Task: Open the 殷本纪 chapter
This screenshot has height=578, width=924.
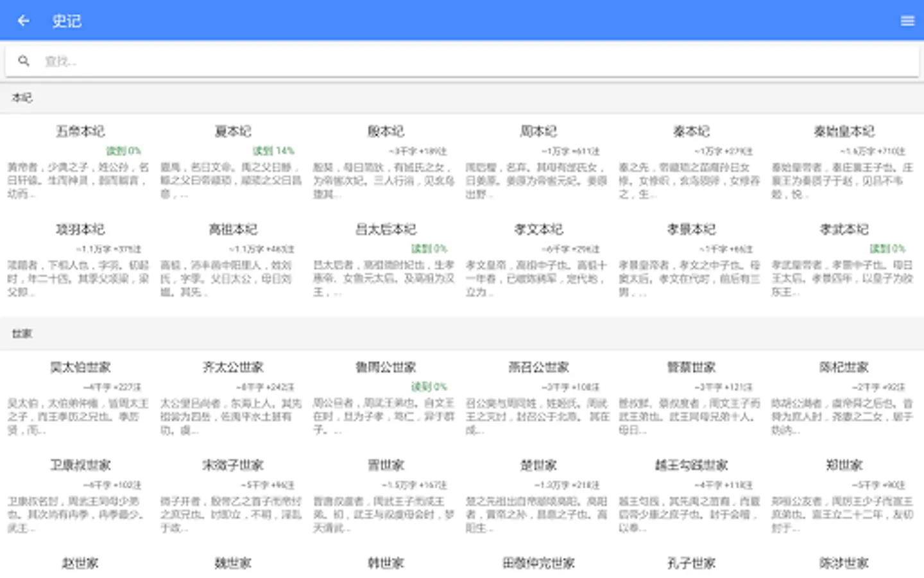Action: [385, 163]
